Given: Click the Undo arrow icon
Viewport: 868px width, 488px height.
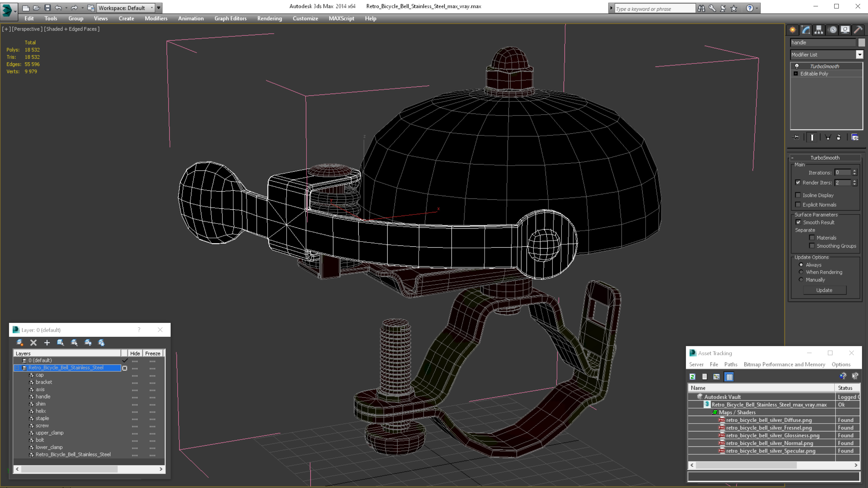Looking at the screenshot, I should coord(58,8).
